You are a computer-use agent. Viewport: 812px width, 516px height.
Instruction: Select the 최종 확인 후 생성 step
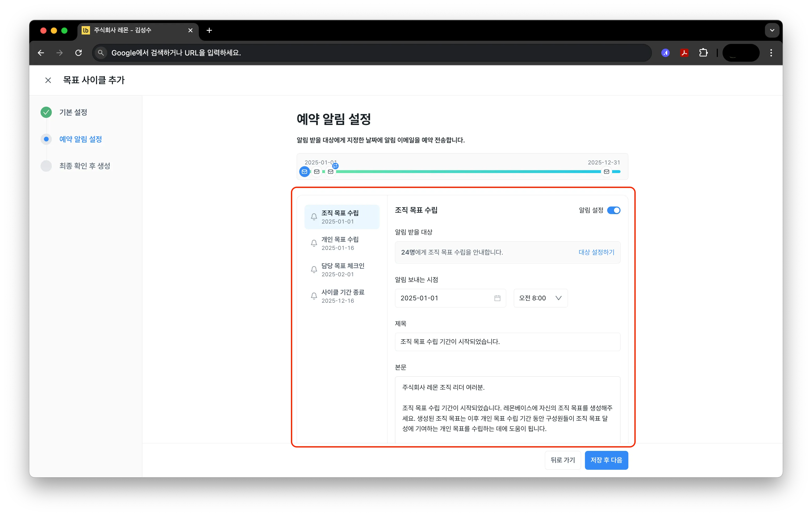(85, 166)
